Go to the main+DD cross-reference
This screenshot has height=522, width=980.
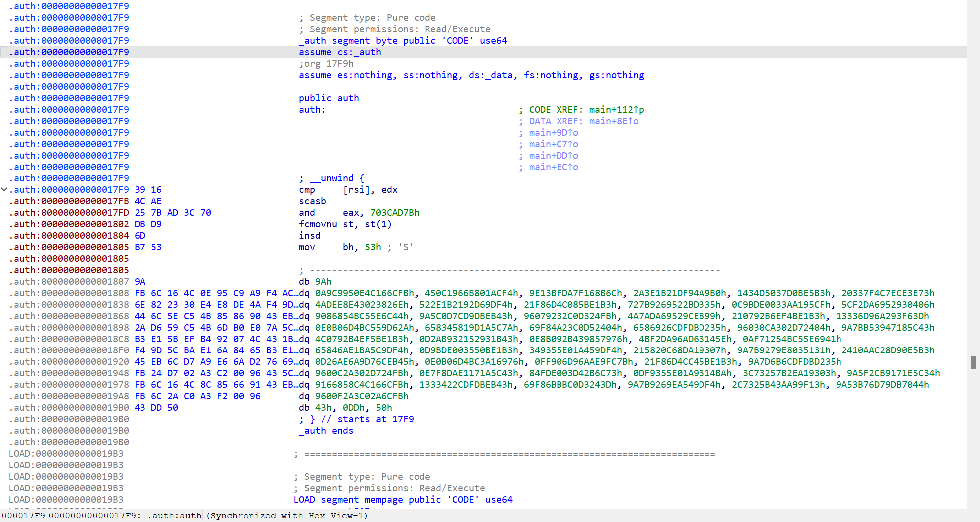pos(553,156)
